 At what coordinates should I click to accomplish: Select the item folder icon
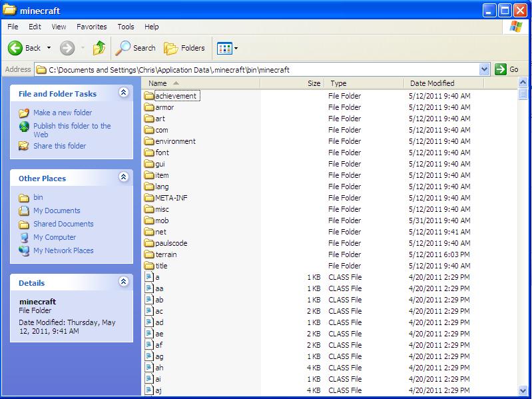(x=149, y=175)
